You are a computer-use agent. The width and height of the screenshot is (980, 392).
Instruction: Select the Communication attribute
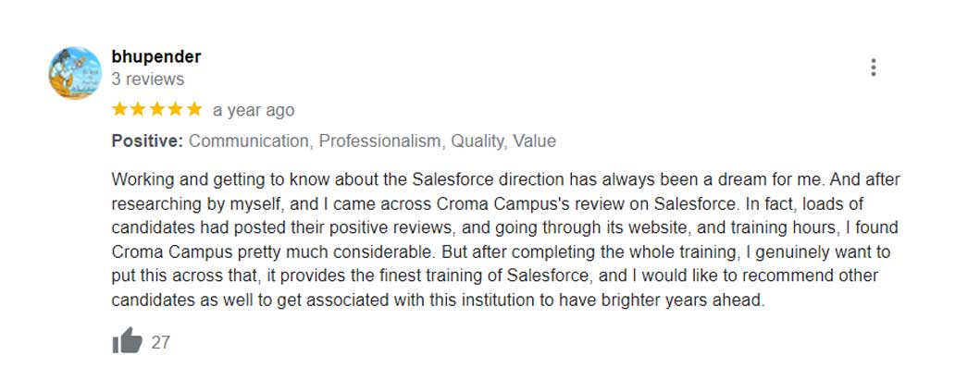click(x=249, y=141)
